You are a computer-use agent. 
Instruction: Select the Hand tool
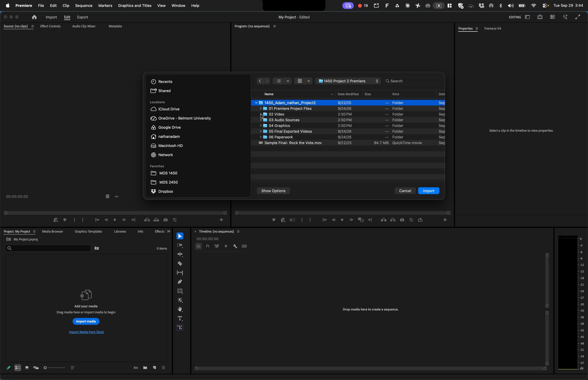pos(180,309)
